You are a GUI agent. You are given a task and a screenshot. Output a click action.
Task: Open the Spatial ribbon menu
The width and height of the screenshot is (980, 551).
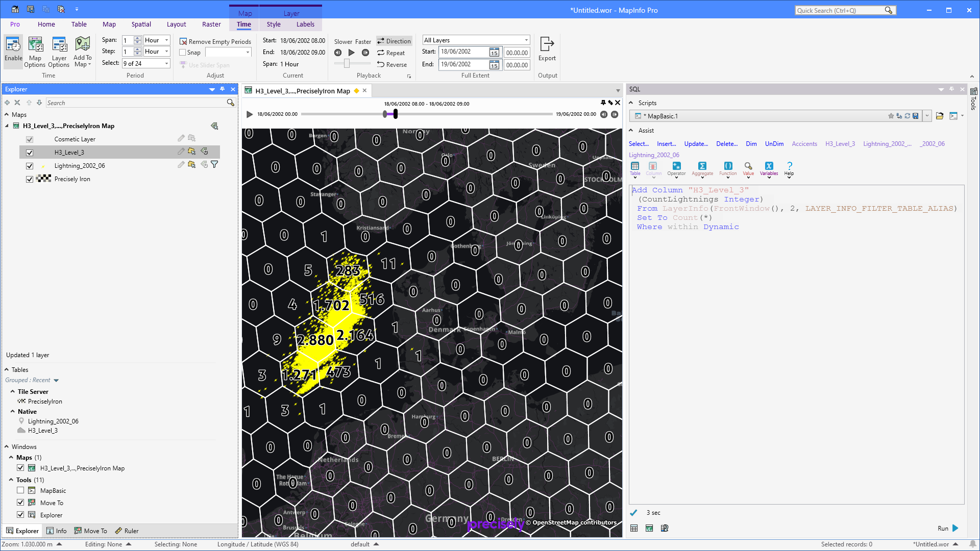[141, 24]
